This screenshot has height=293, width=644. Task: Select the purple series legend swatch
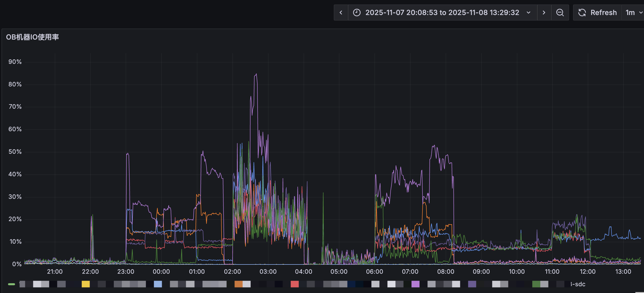[415, 284]
